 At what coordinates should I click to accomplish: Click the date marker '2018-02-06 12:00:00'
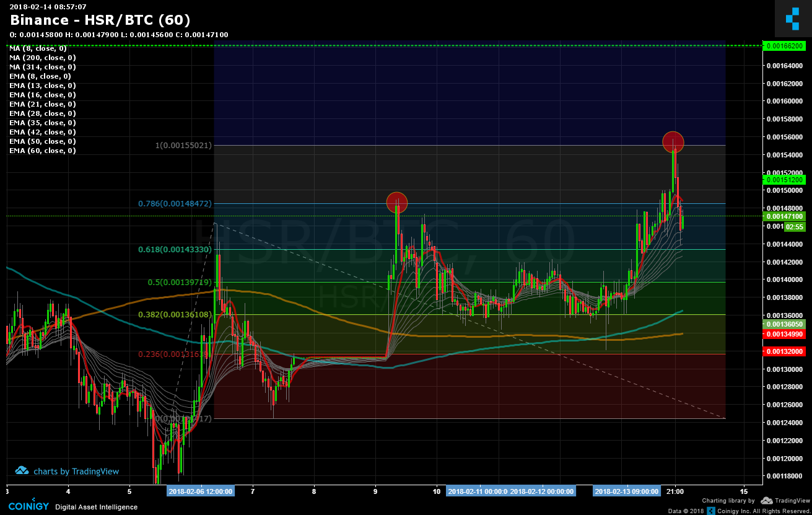pyautogui.click(x=200, y=491)
